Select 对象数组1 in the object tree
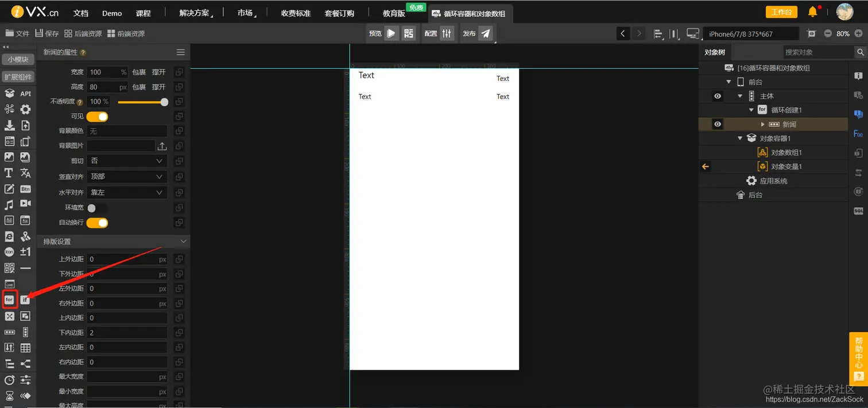 786,153
